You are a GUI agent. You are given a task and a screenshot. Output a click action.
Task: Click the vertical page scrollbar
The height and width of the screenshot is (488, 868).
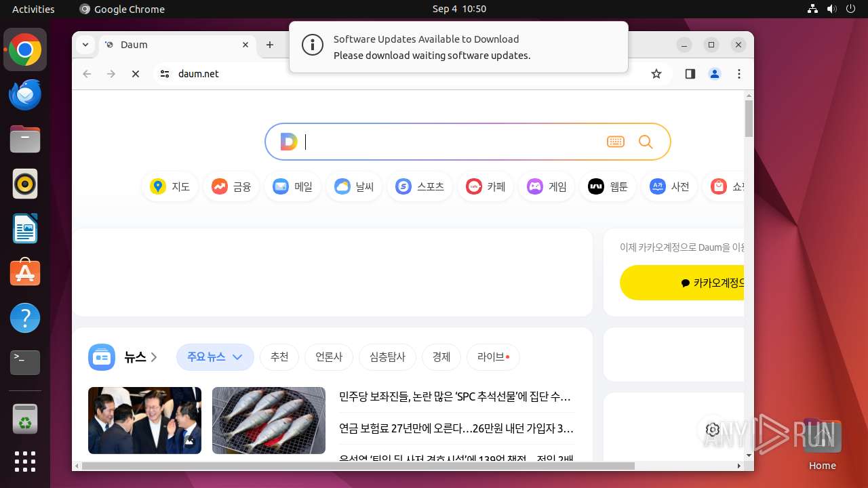(749, 119)
